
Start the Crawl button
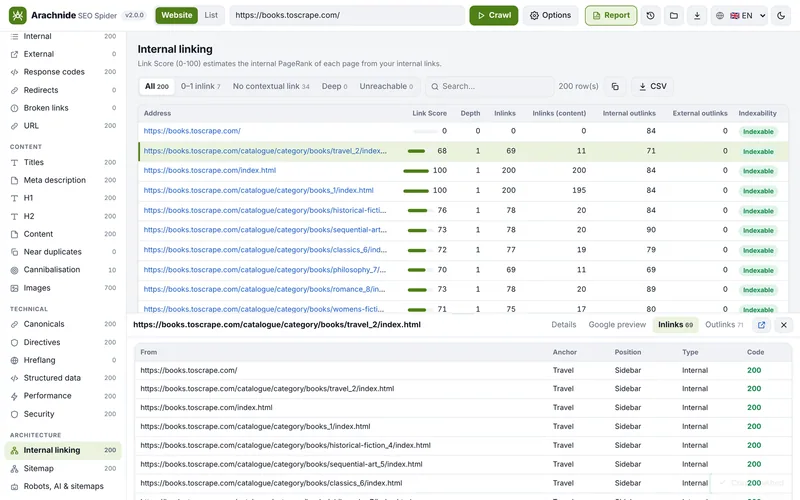(493, 15)
